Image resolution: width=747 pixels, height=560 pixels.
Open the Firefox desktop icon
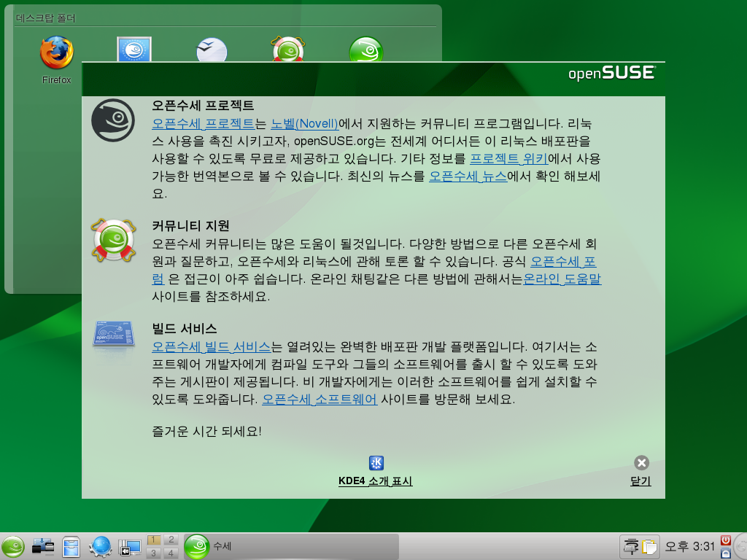(x=57, y=52)
